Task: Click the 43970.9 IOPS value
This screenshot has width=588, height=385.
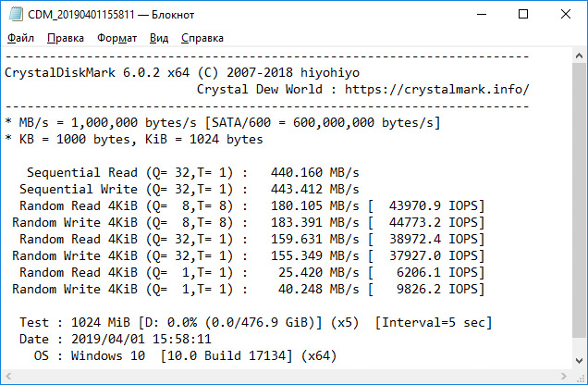Action: click(x=433, y=206)
